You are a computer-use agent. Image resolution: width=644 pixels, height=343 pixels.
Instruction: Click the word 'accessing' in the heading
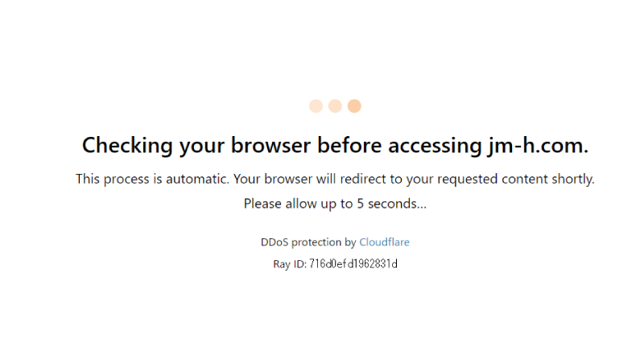(x=435, y=147)
